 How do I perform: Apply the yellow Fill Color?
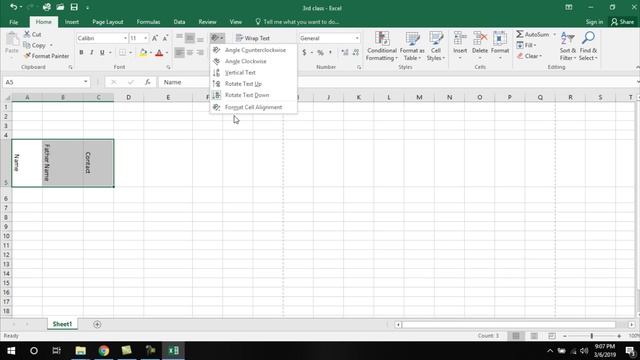(143, 52)
